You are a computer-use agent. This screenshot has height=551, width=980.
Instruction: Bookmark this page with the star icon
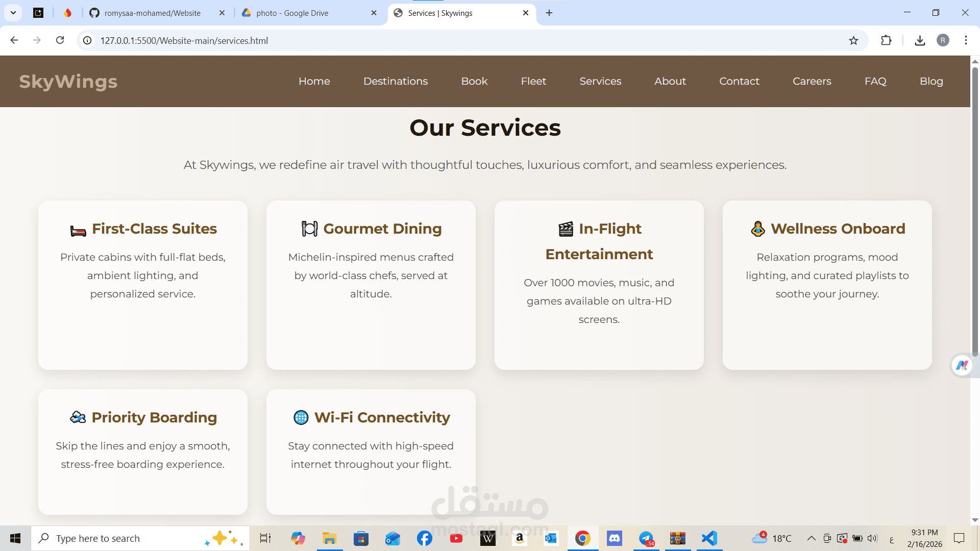[853, 40]
